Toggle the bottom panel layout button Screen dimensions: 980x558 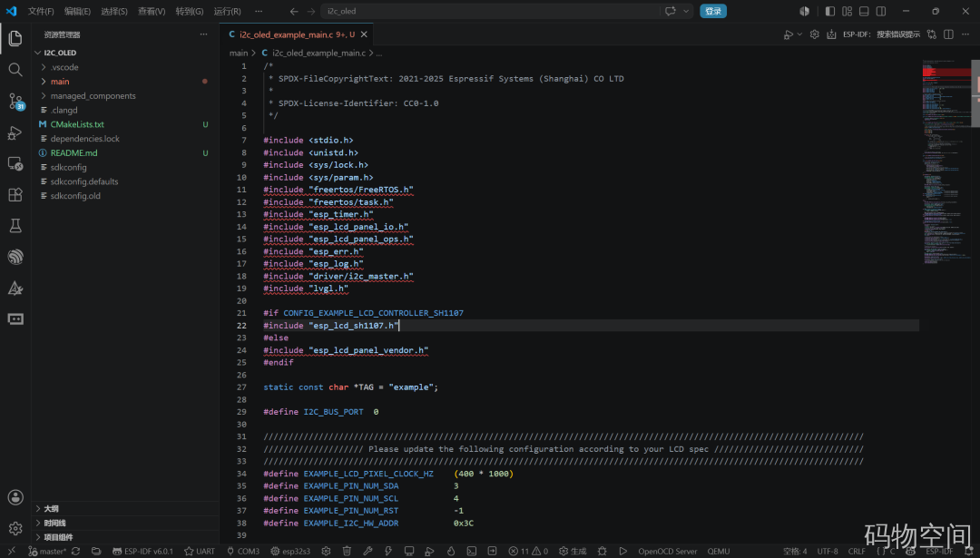point(864,11)
